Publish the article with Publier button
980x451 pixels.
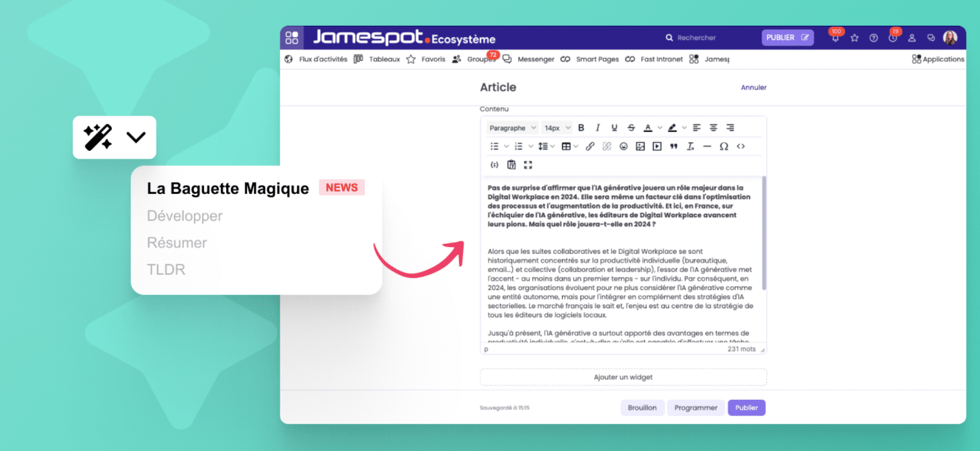point(746,408)
